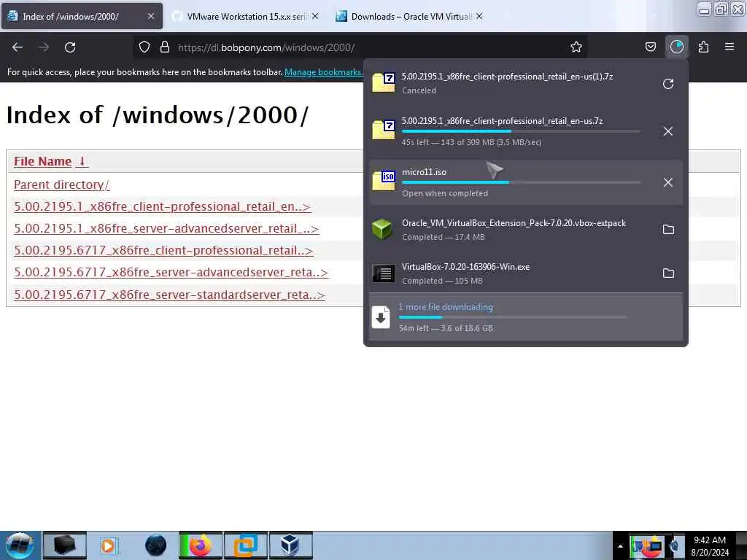747x560 pixels.
Task: Go back to the previous page
Action: [18, 47]
